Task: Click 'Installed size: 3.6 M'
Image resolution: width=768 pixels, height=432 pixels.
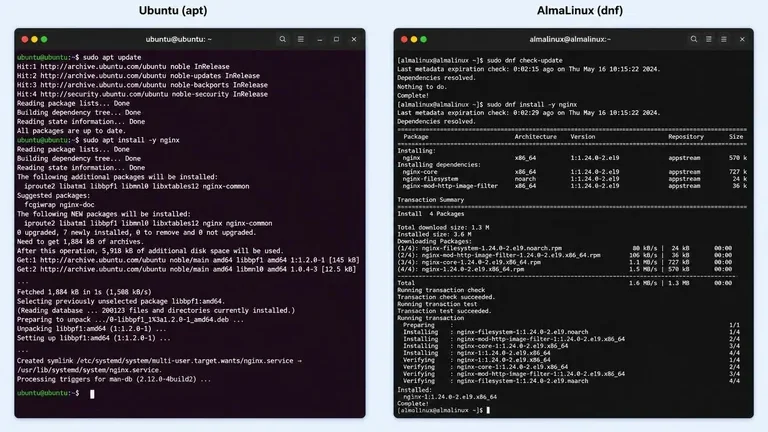Action: tap(434, 234)
